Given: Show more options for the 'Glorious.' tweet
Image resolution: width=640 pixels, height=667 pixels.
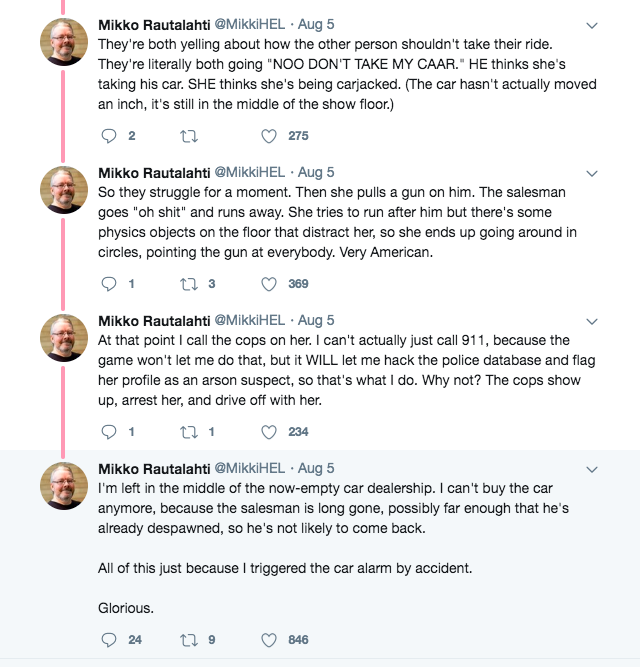Looking at the screenshot, I should point(591,468).
